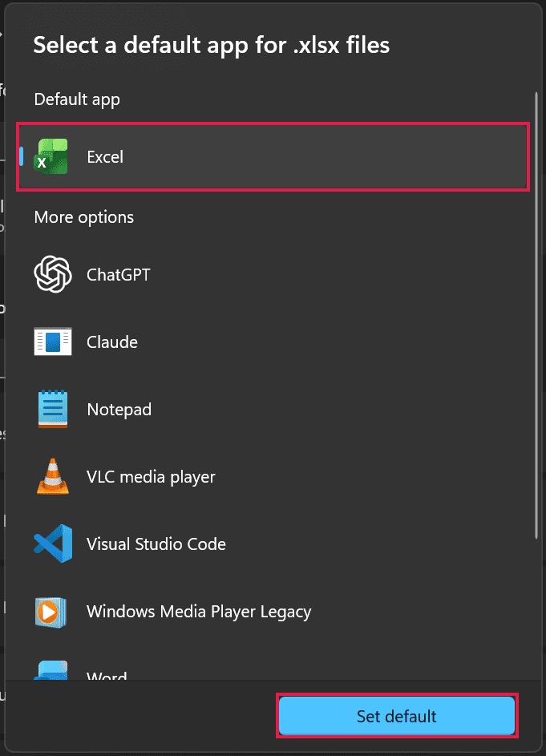Select Visual Studio Code entry

click(x=274, y=544)
